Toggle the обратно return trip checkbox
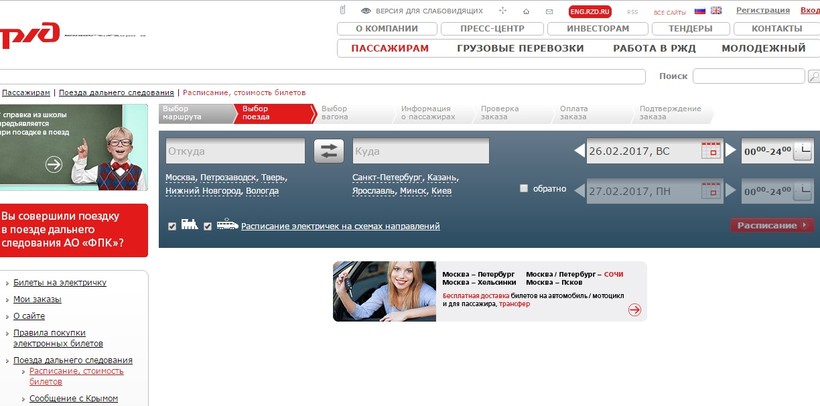This screenshot has width=820, height=406. point(524,188)
